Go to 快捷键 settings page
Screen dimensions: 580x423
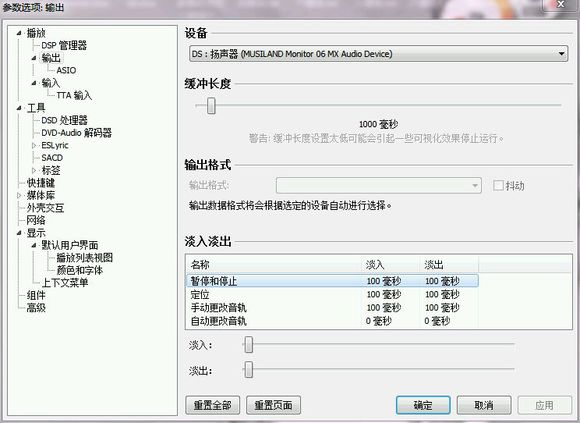pyautogui.click(x=41, y=183)
